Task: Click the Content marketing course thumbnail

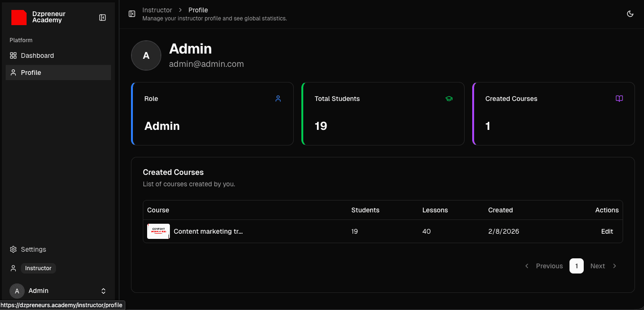Action: 158,231
